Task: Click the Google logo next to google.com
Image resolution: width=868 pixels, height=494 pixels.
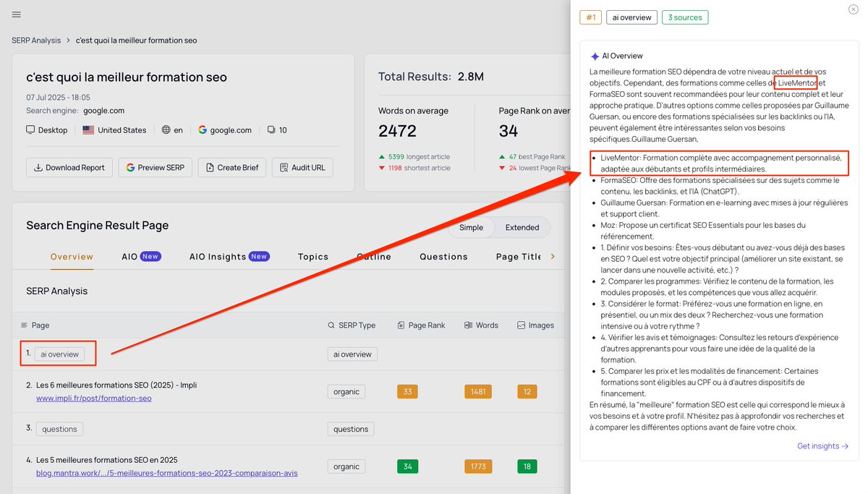Action: pos(203,130)
